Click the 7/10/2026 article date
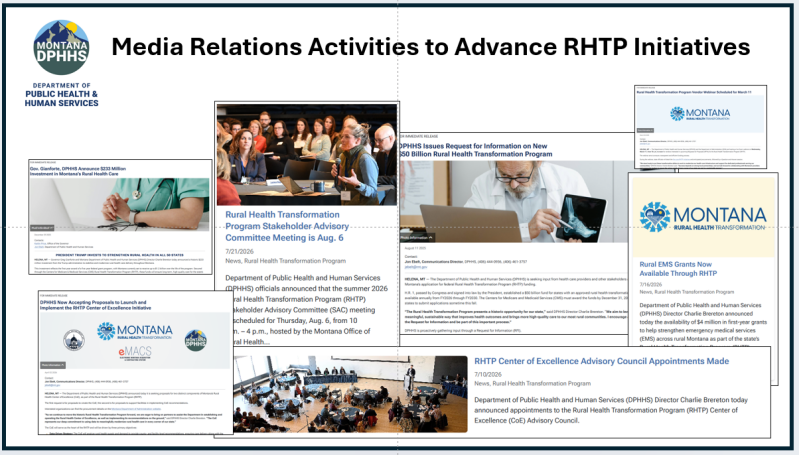The height and width of the screenshot is (455, 799). 488,374
